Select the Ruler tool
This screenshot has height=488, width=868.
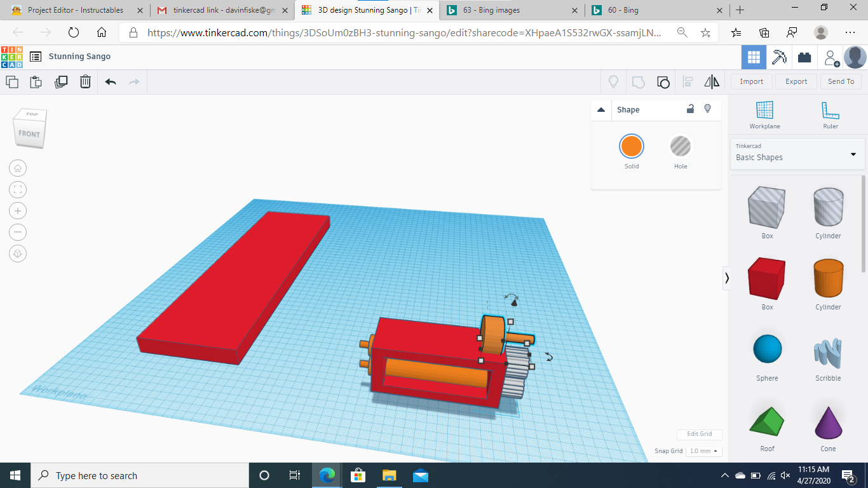pos(831,115)
